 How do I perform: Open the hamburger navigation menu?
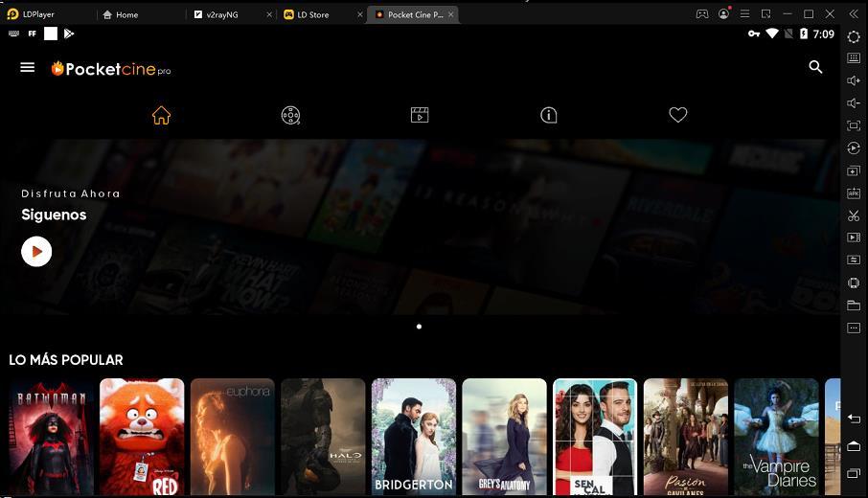(x=27, y=67)
